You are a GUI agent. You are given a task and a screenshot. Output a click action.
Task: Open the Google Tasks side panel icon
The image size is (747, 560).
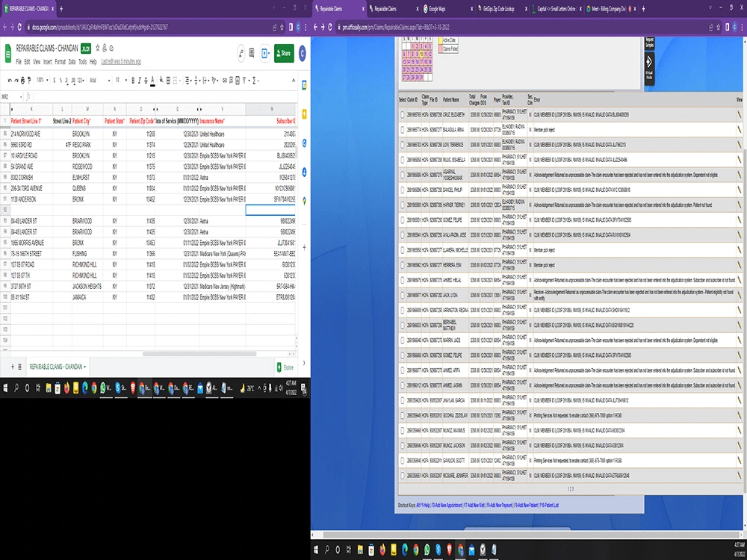point(304,143)
